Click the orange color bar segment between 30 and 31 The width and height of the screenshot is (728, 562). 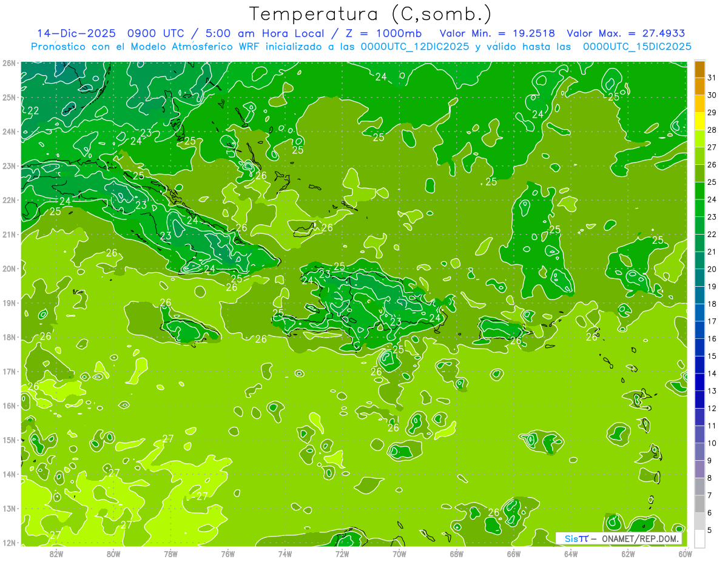tap(699, 87)
